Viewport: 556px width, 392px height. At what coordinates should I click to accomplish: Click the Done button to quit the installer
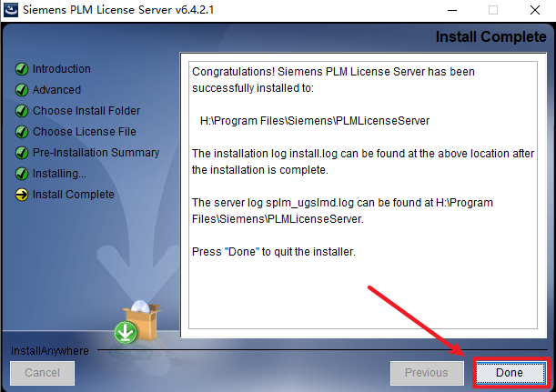[x=511, y=373]
